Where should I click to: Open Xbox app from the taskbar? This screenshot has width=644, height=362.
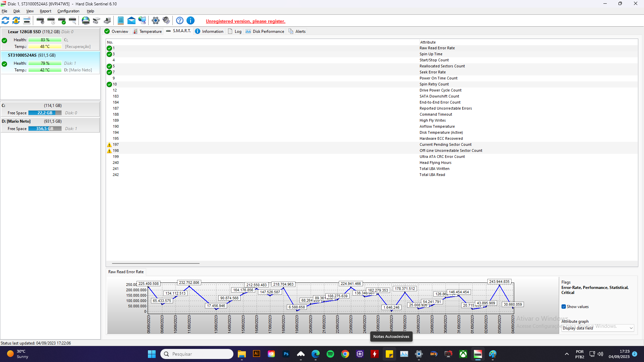[463, 354]
